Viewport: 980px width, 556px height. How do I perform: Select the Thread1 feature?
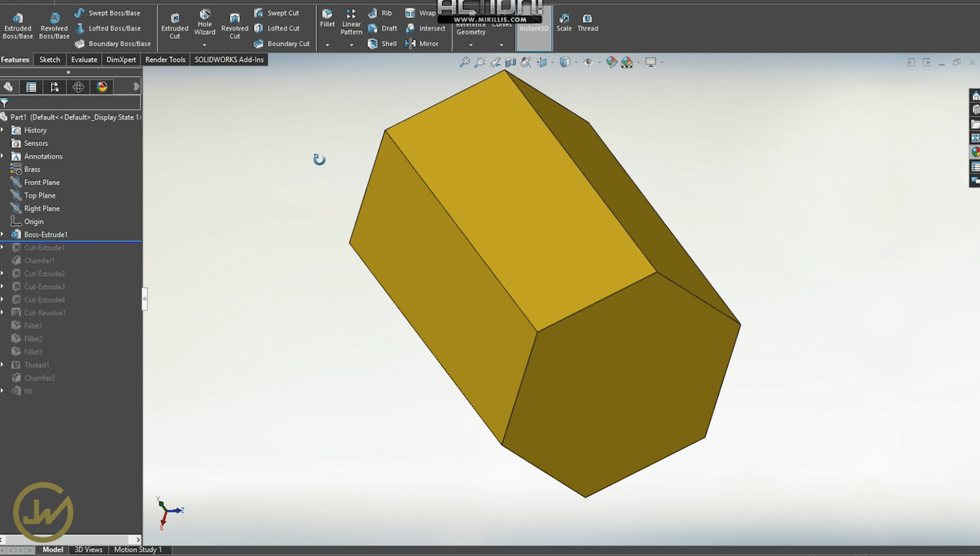pos(36,364)
